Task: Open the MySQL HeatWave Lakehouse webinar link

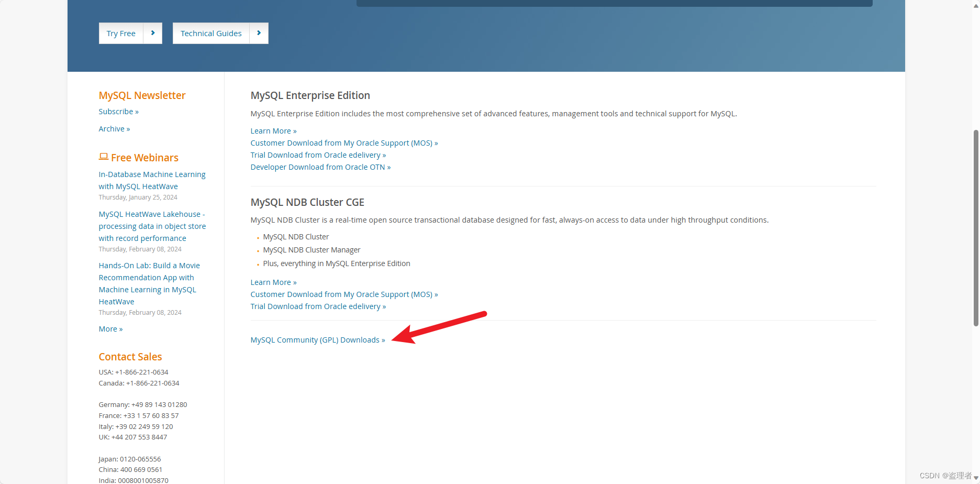Action: 152,226
